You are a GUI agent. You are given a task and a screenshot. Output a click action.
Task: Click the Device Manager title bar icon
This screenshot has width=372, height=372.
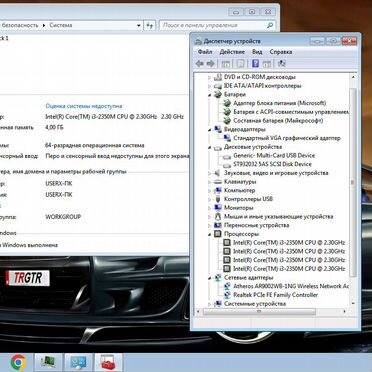(x=198, y=42)
